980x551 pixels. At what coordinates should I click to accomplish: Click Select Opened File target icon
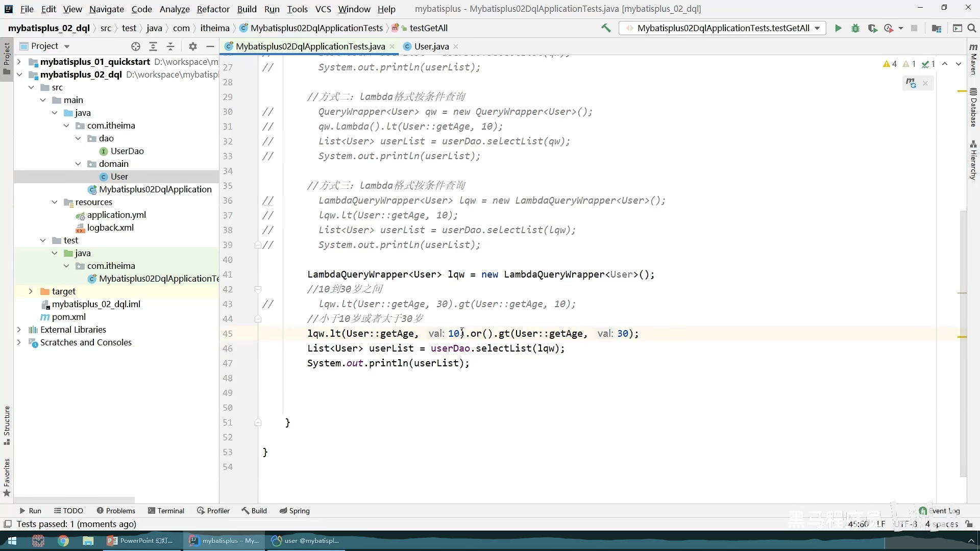click(136, 46)
